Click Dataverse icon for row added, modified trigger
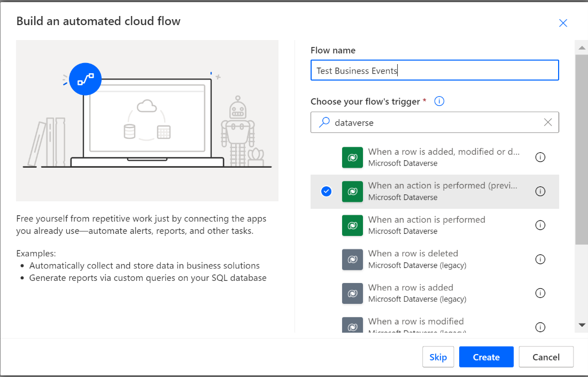This screenshot has width=588, height=377. click(x=352, y=158)
